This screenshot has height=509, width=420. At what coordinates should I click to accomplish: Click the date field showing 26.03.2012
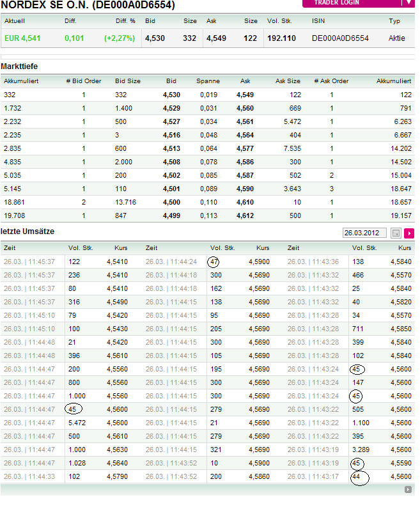coord(365,233)
